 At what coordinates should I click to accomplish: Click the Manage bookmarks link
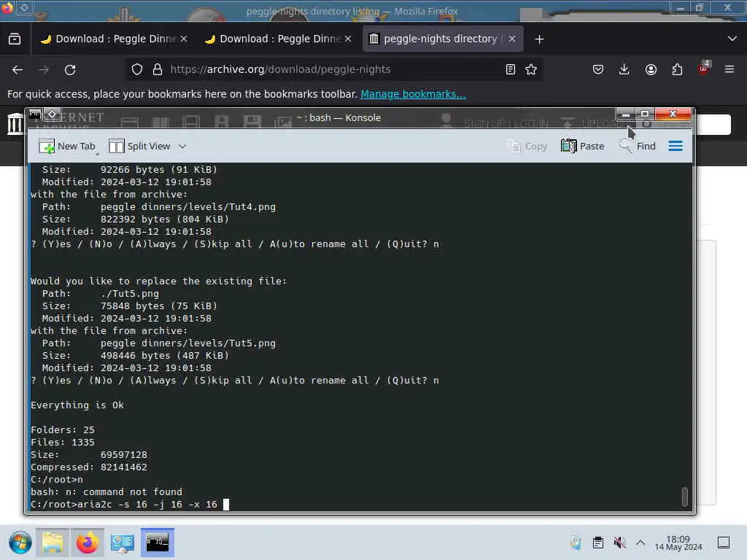(x=413, y=94)
